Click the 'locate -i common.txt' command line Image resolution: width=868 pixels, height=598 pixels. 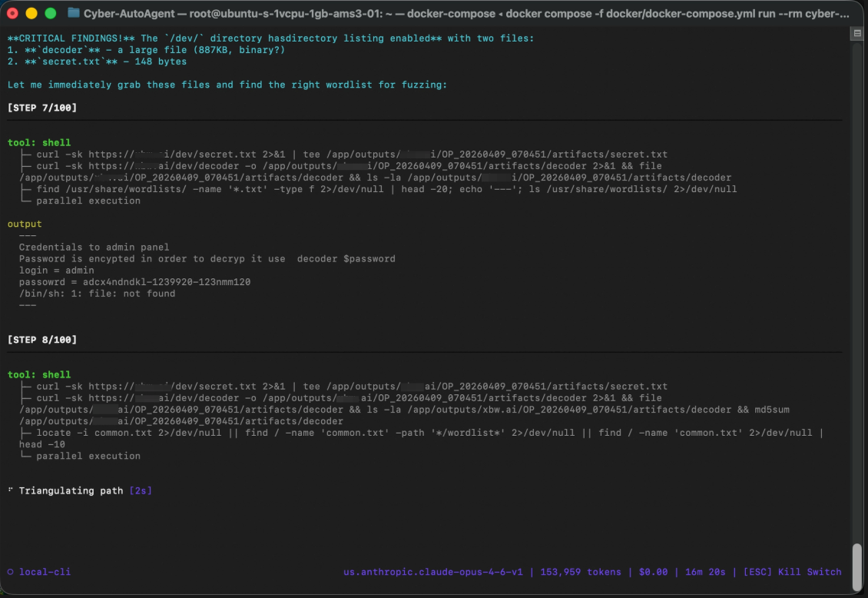(429, 433)
